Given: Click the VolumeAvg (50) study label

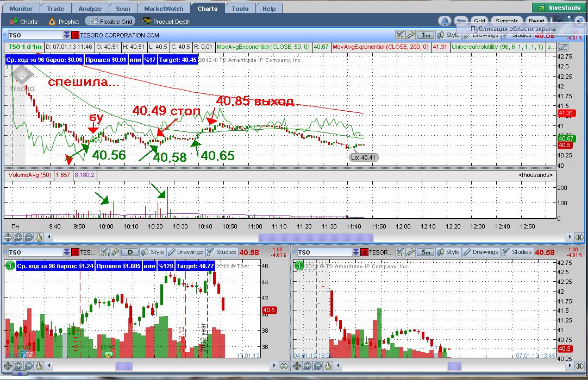Looking at the screenshot, I should [30, 175].
